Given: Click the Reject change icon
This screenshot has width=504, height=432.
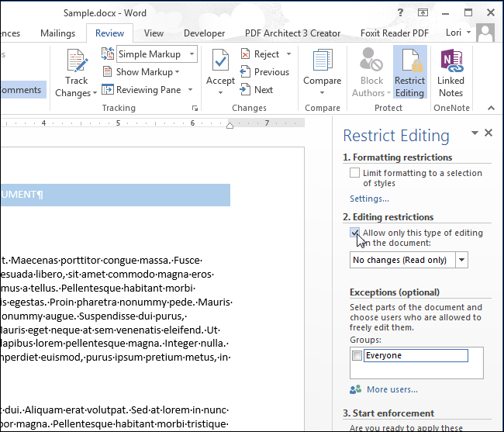Looking at the screenshot, I should [x=245, y=54].
